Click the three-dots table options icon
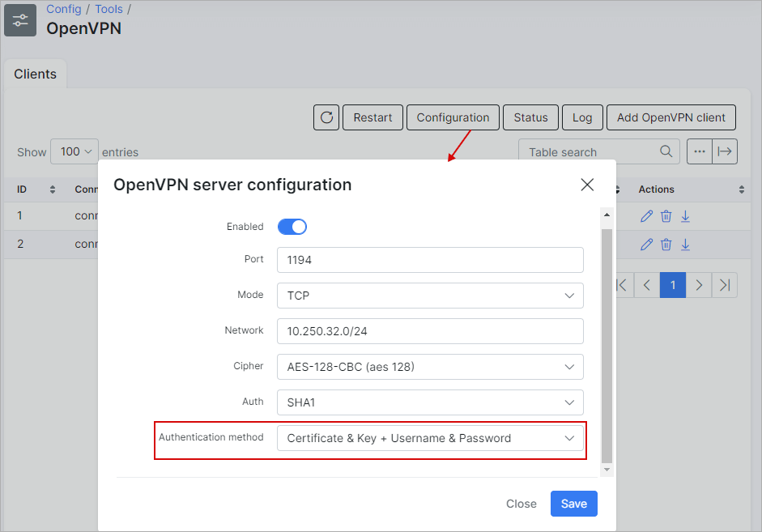The image size is (762, 532). [x=699, y=151]
